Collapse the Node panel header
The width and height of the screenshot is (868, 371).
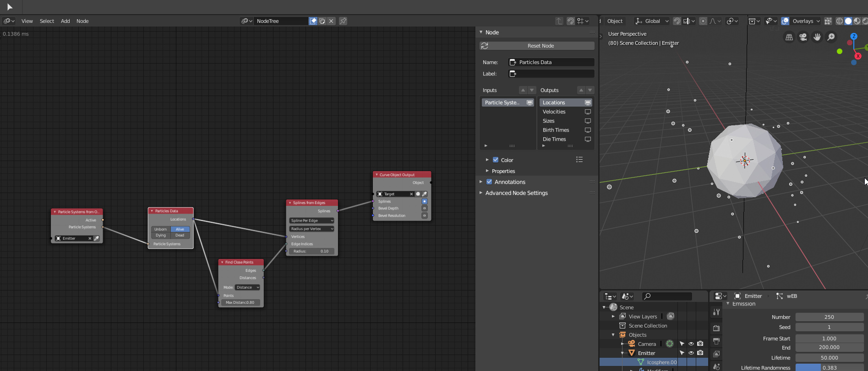[481, 32]
